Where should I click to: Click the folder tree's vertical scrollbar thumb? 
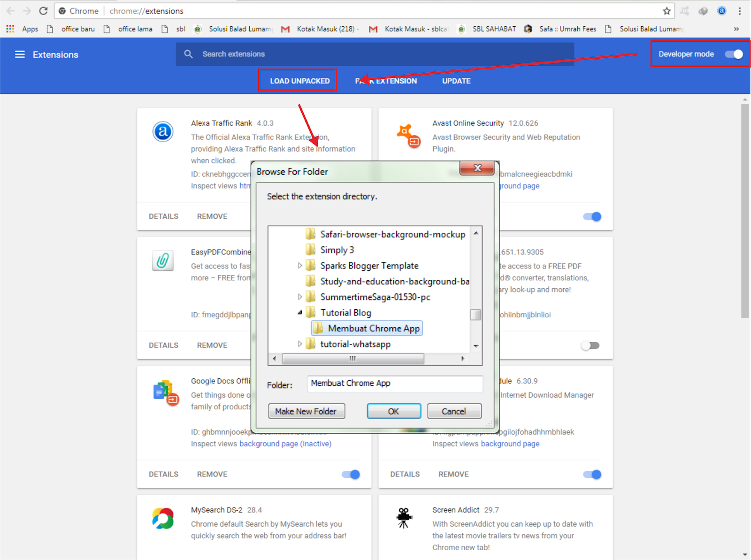[x=475, y=314]
